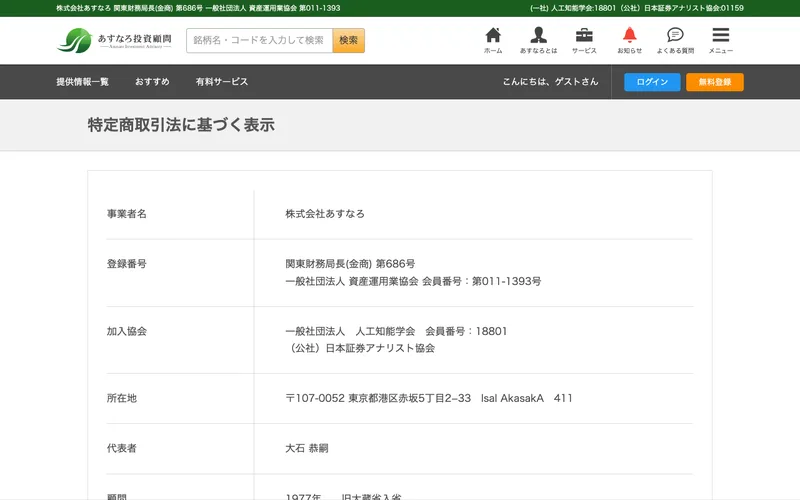Click the 登録番号 row label

tap(127, 264)
